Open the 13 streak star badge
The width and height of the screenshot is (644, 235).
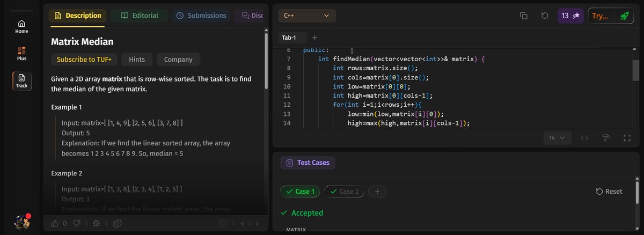tap(570, 16)
